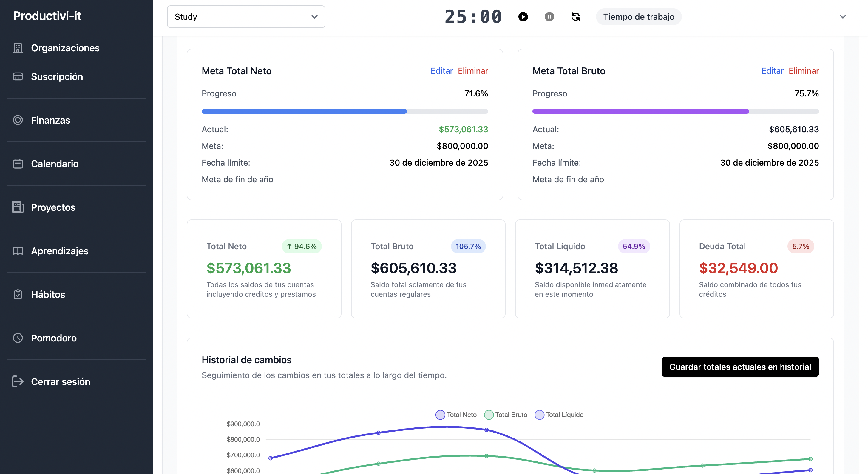This screenshot has height=474, width=868.
Task: Click the Aprendizajes book icon
Action: tap(18, 251)
